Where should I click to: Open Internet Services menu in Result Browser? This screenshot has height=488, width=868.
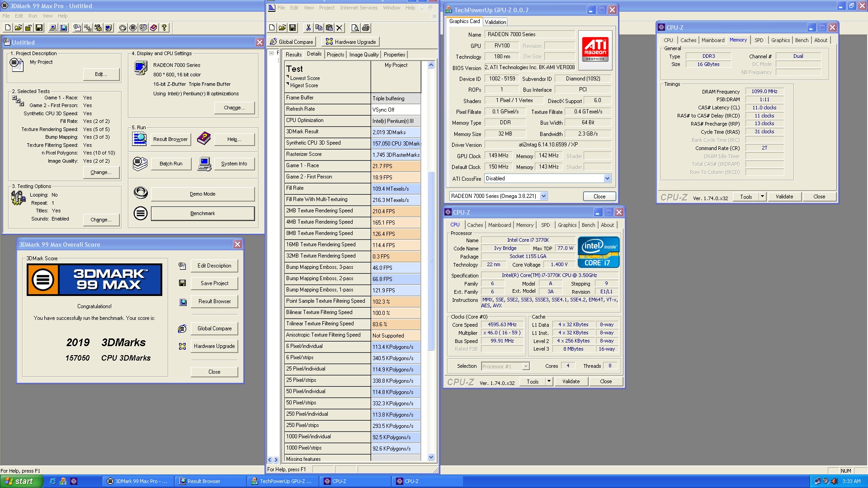pyautogui.click(x=359, y=8)
